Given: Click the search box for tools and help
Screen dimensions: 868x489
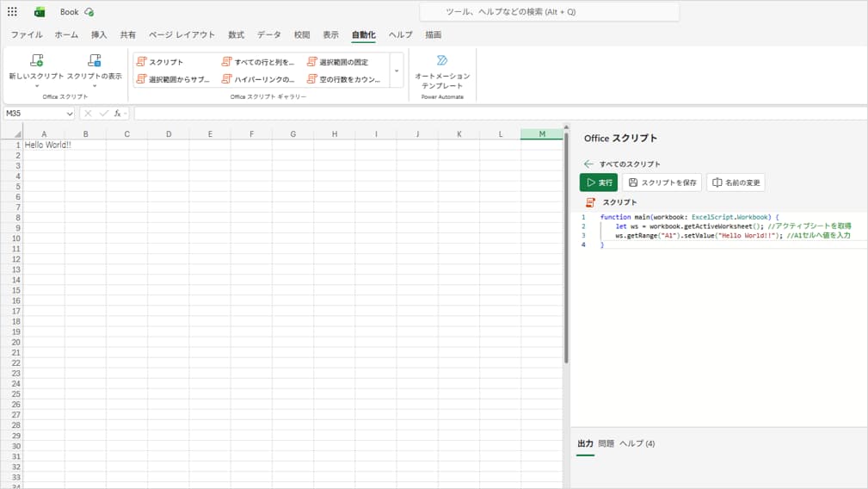Looking at the screenshot, I should click(549, 12).
